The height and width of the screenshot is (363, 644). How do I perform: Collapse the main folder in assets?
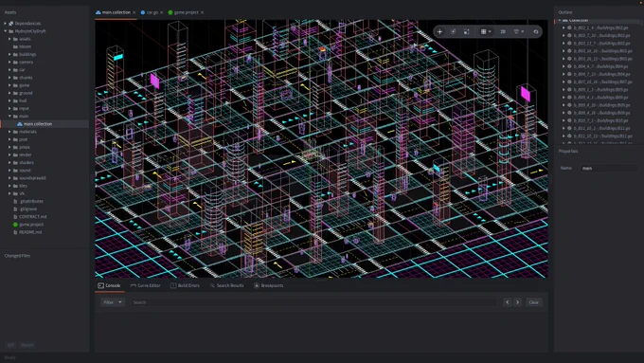[9, 116]
